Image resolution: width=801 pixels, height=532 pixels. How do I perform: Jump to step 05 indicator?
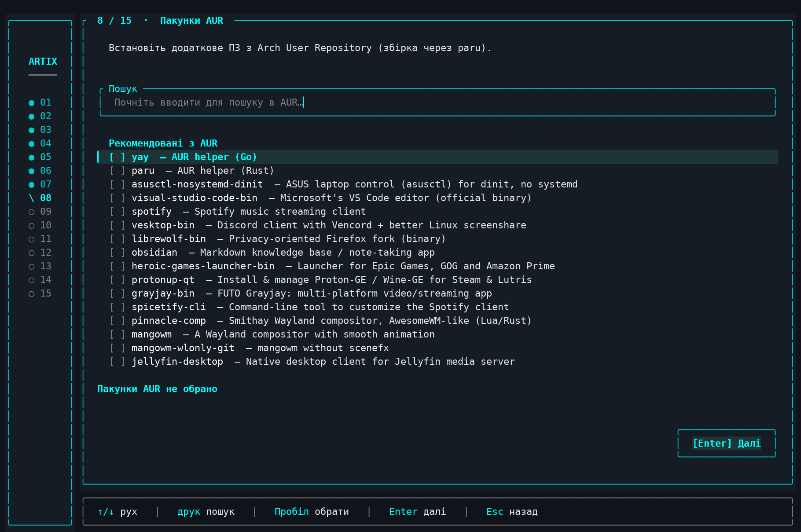pos(40,157)
